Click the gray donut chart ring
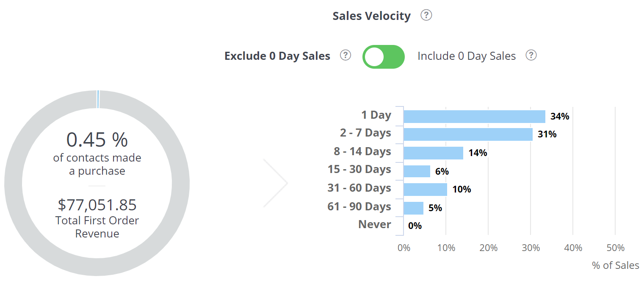This screenshot has height=282, width=644. point(13,183)
